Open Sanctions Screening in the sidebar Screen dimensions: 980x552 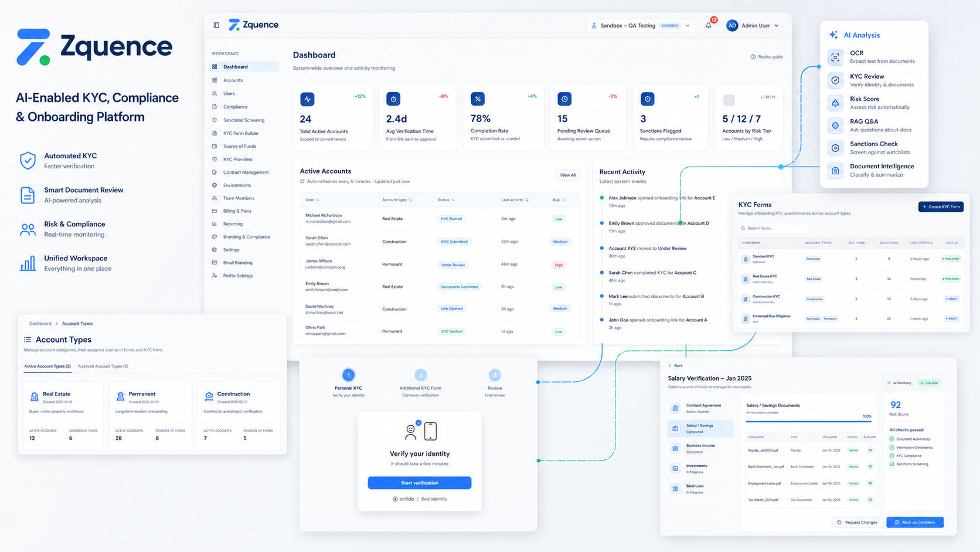[x=244, y=120]
